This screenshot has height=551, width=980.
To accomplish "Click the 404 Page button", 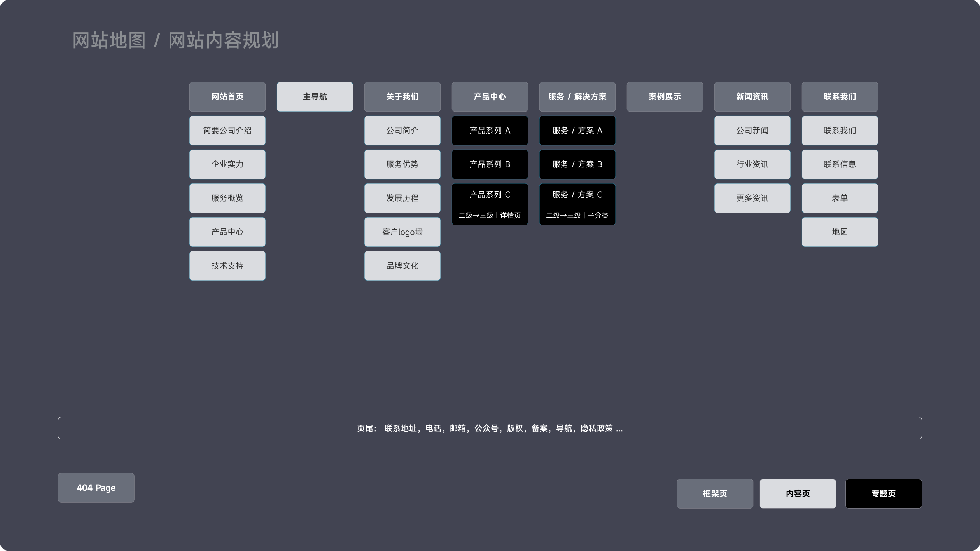I will click(96, 488).
